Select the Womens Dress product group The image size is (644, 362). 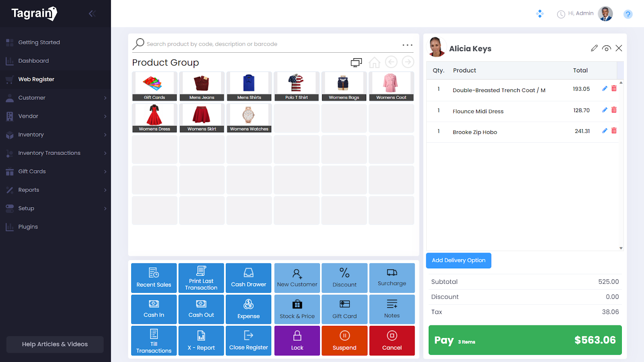point(155,118)
